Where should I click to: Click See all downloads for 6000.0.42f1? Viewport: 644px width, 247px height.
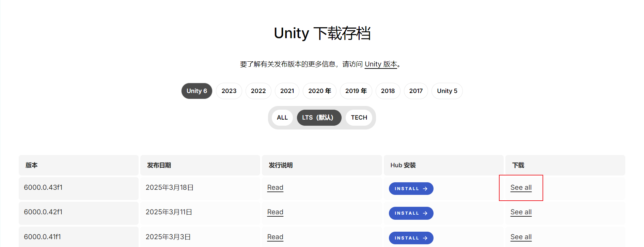pyautogui.click(x=521, y=212)
